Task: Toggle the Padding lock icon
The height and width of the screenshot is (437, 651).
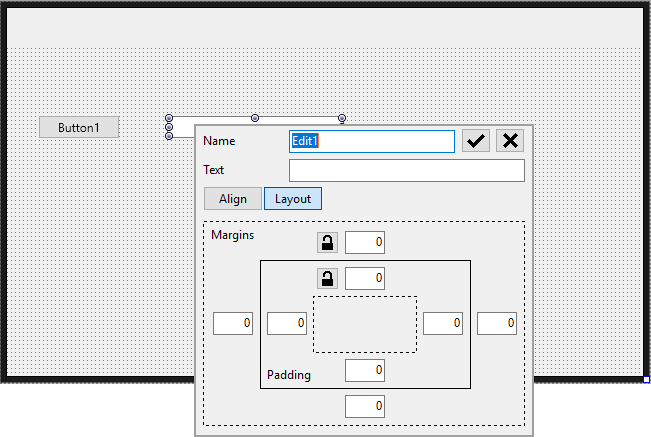Action: pyautogui.click(x=327, y=278)
